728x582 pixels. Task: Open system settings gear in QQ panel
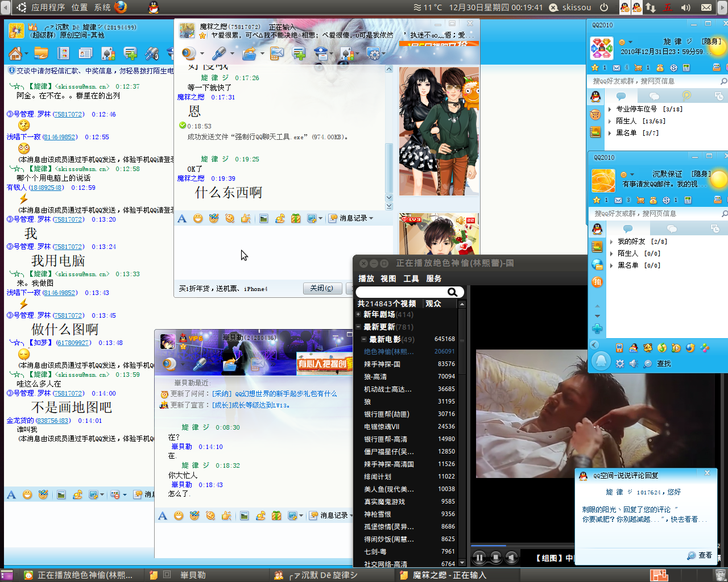pos(620,364)
